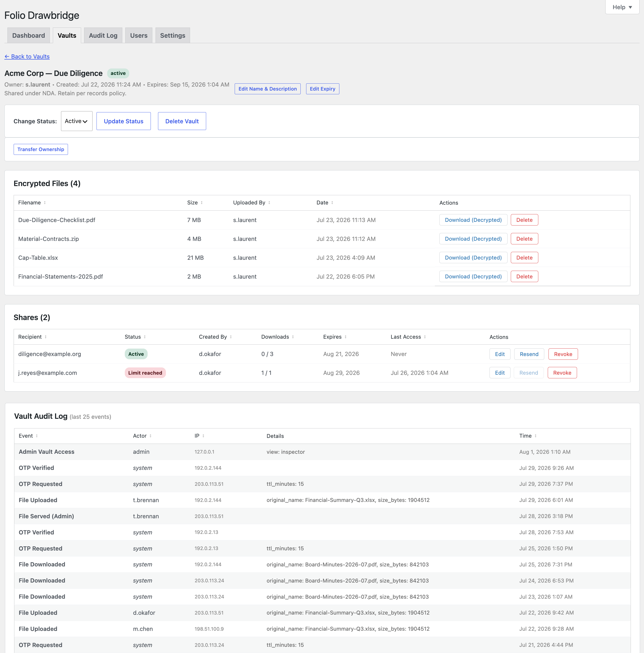
Task: Edit the diligence@example.org share
Action: click(500, 354)
